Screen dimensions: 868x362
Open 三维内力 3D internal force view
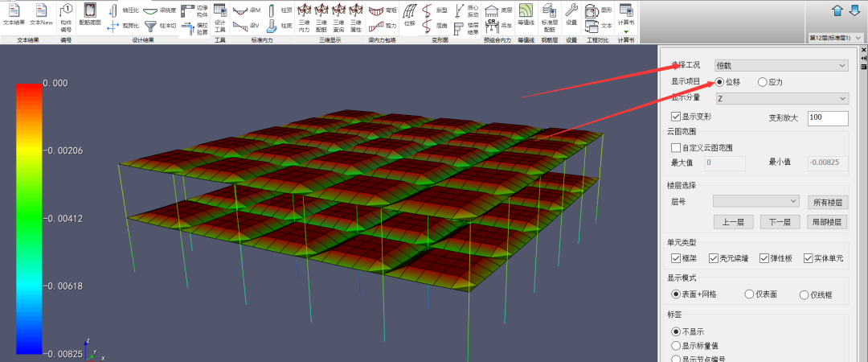304,18
